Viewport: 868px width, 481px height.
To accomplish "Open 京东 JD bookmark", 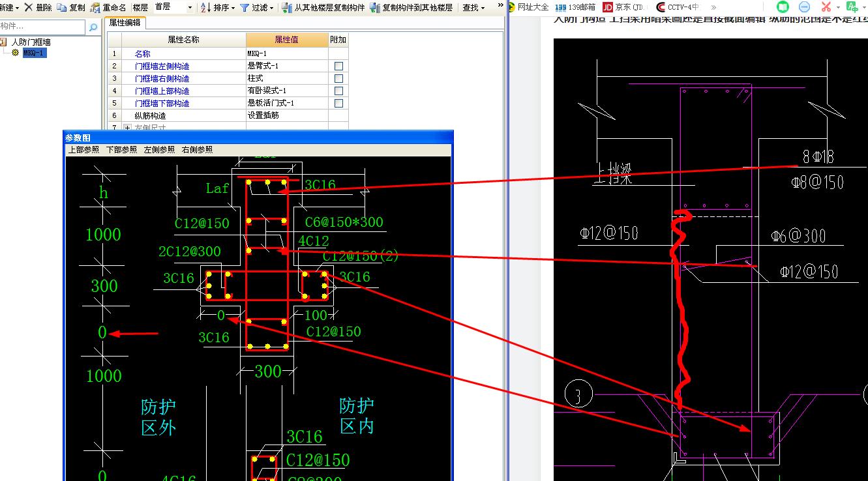I will click(623, 7).
